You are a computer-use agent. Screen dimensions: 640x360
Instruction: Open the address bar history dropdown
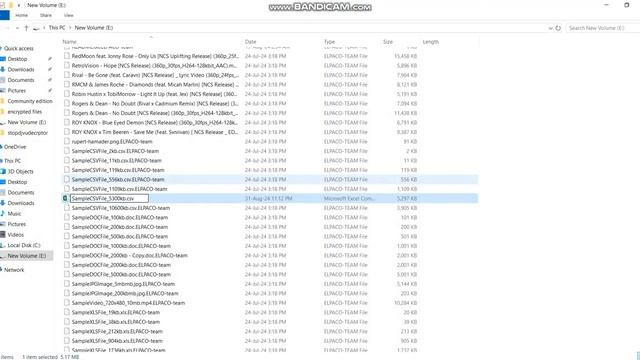tap(551, 28)
